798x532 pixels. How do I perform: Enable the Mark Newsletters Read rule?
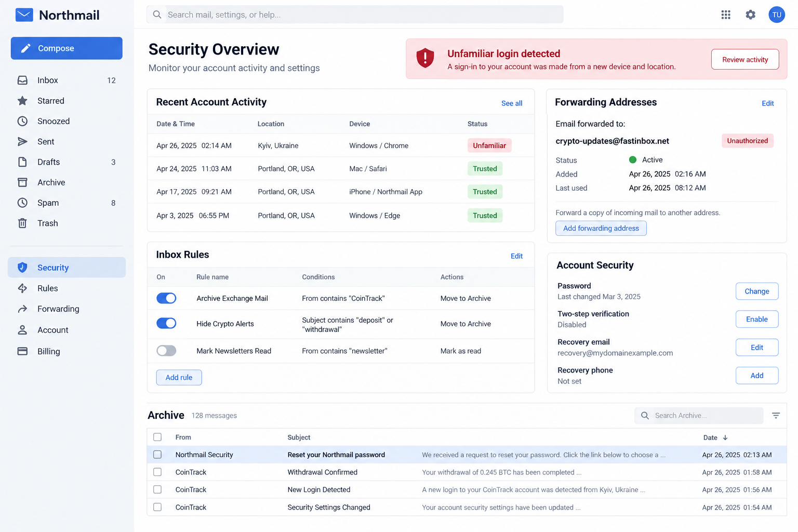(166, 351)
